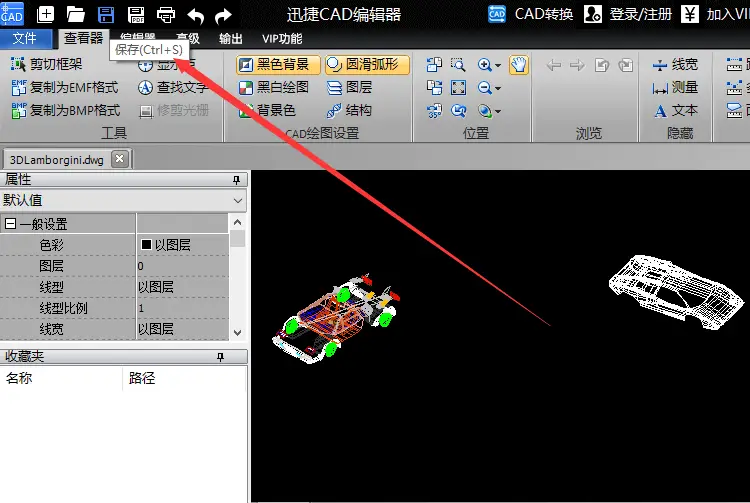
Task: Click the 3D orbit globe icon
Action: pos(484,111)
